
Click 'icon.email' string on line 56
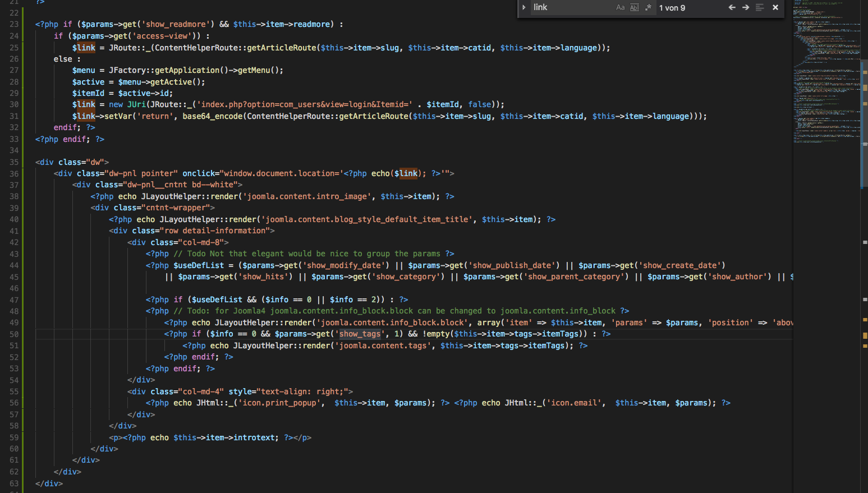click(574, 403)
